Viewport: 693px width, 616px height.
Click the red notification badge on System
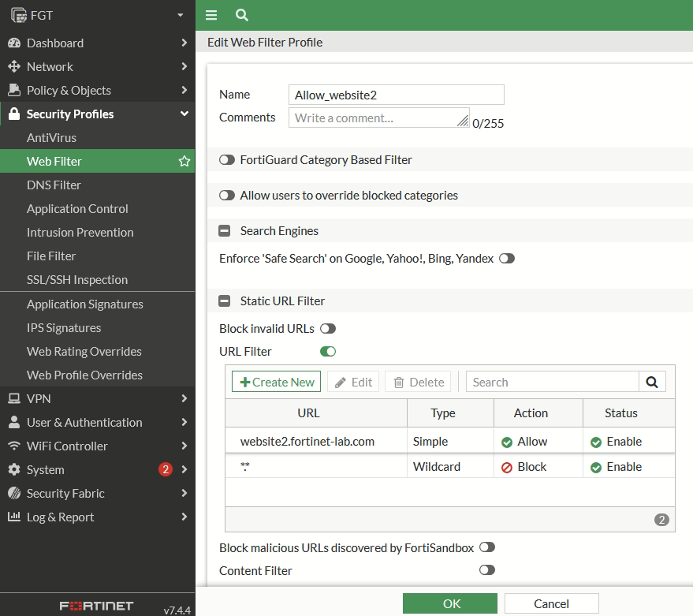pyautogui.click(x=165, y=469)
